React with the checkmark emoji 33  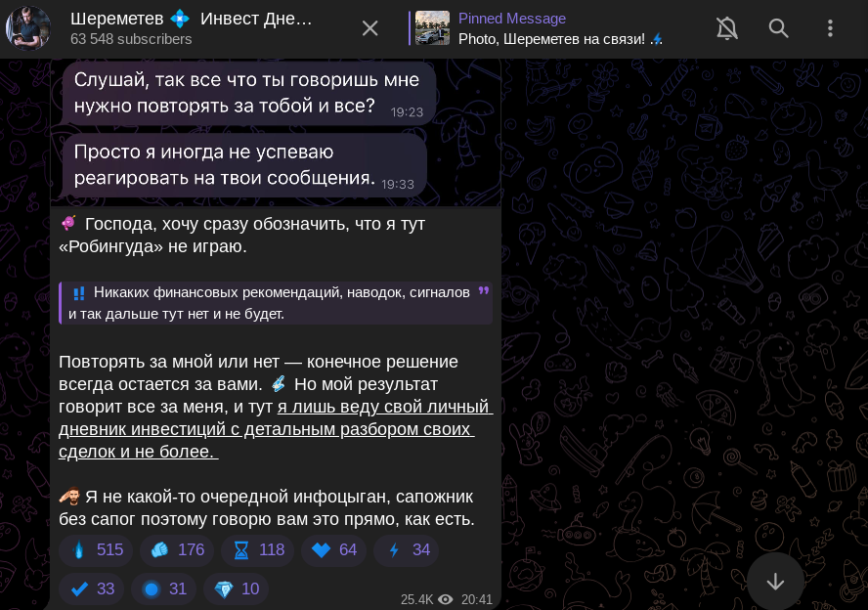click(x=91, y=588)
